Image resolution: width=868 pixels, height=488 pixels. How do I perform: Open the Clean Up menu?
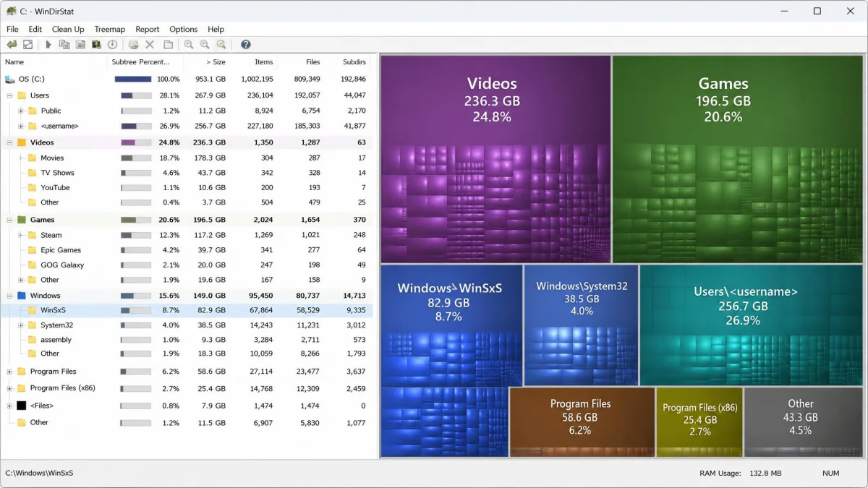click(x=68, y=29)
